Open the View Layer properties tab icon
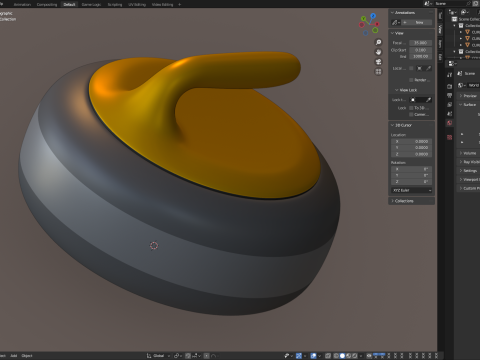This screenshot has width=480, height=360. 450,104
